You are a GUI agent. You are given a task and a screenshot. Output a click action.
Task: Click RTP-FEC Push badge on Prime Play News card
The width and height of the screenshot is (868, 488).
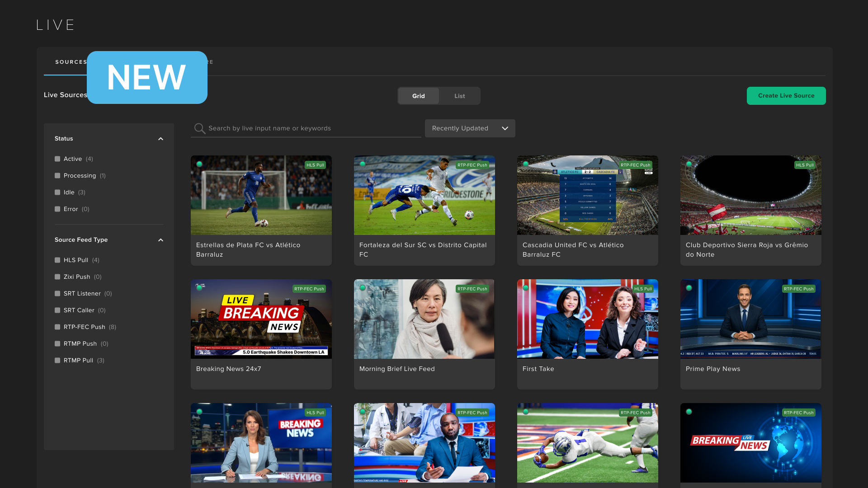pos(799,289)
